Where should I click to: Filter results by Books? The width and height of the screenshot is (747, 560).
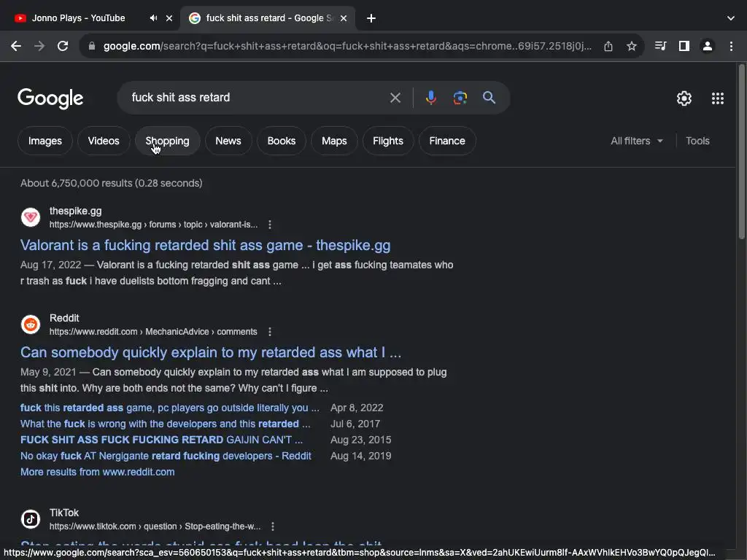click(x=282, y=141)
